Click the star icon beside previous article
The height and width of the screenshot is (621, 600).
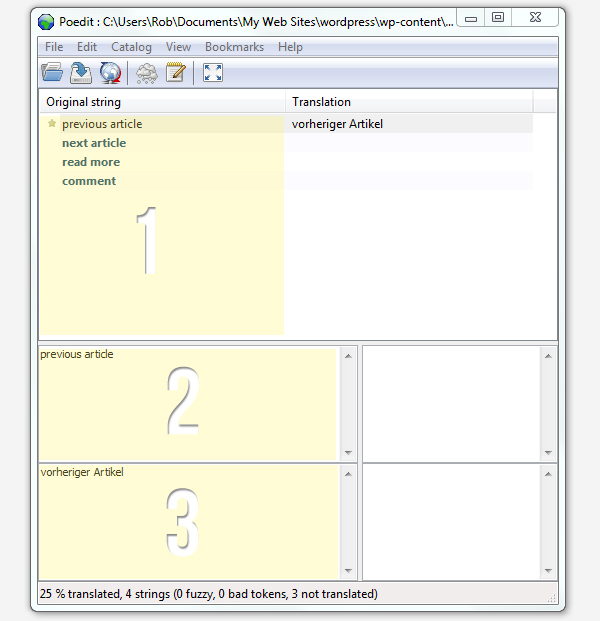click(x=52, y=124)
